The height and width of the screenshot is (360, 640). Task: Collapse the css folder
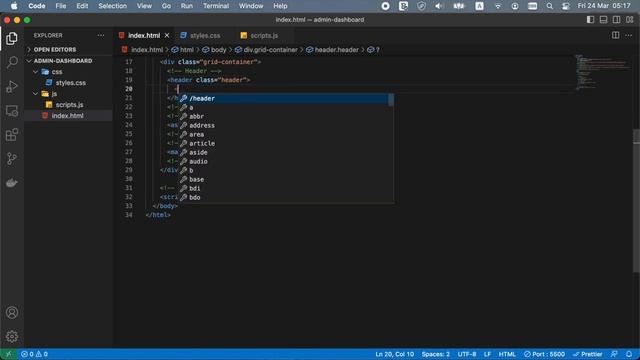(57, 72)
